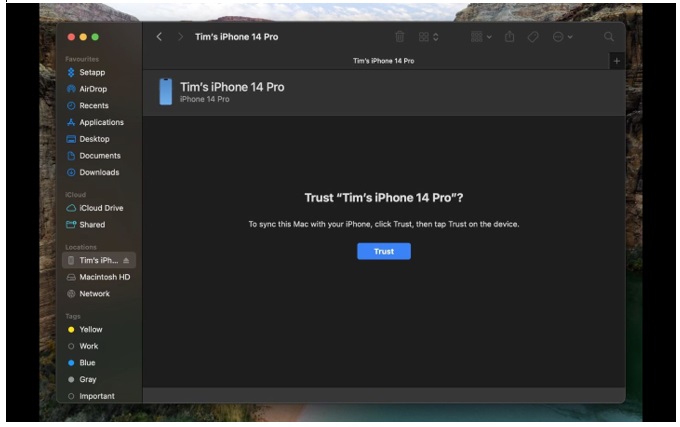Viewport: 680px width, 427px height.
Task: Click the AirDrop sidebar icon
Action: point(71,89)
